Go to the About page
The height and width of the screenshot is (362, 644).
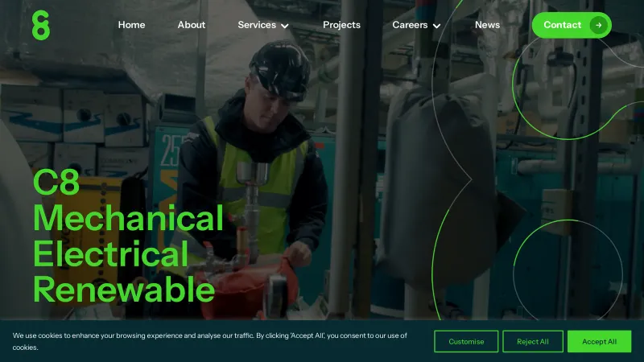click(192, 25)
